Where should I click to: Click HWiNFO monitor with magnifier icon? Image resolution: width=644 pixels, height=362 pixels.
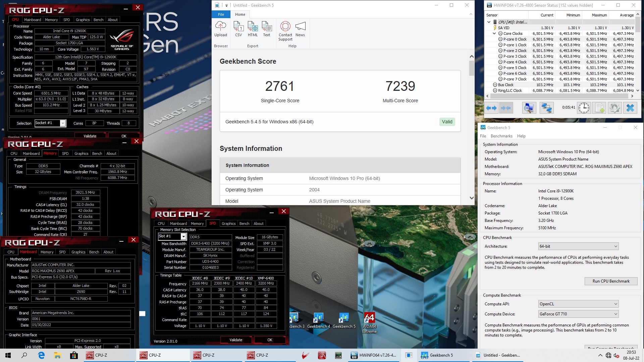click(x=529, y=108)
